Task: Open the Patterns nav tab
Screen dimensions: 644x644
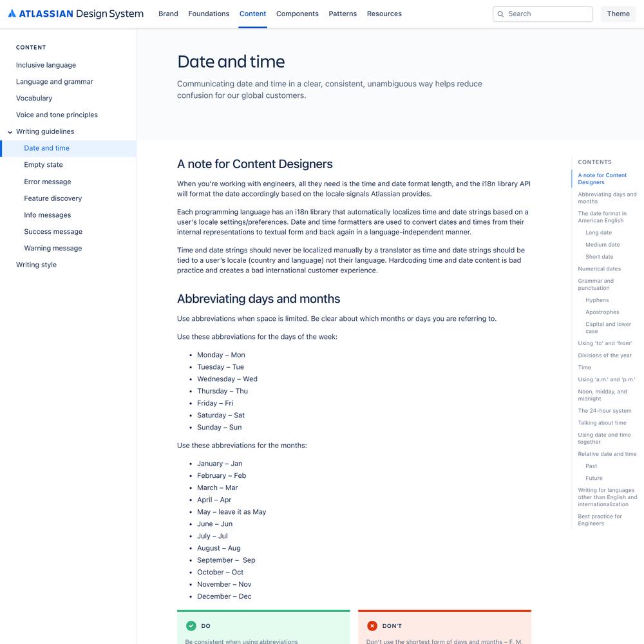Action: [343, 14]
